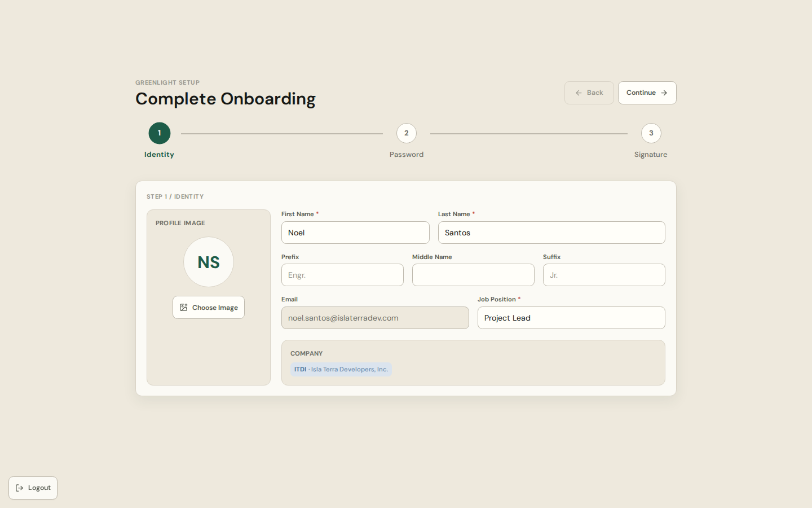Click the Password step label
812x508 pixels.
coord(407,155)
